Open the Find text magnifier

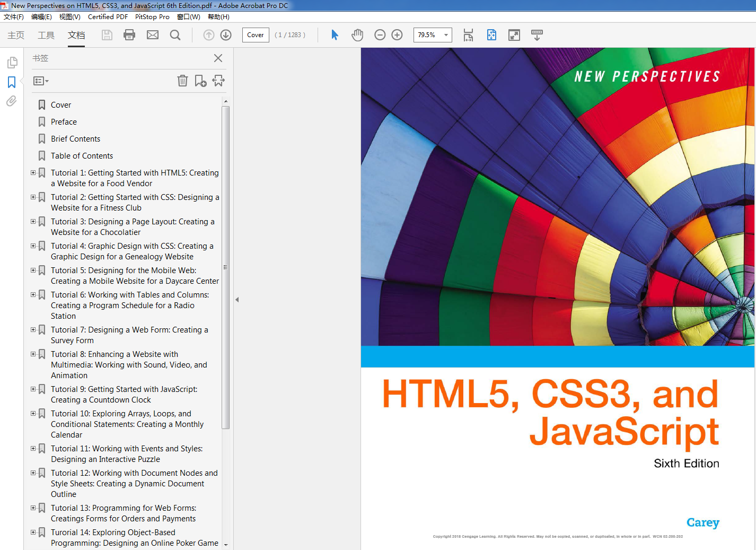(x=175, y=35)
